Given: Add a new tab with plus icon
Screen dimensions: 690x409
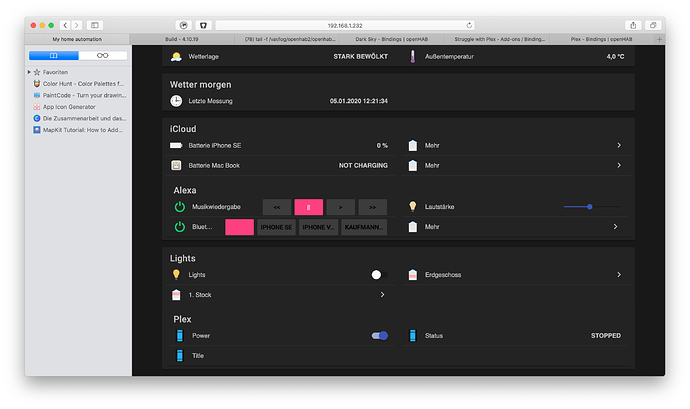Looking at the screenshot, I should pos(659,39).
